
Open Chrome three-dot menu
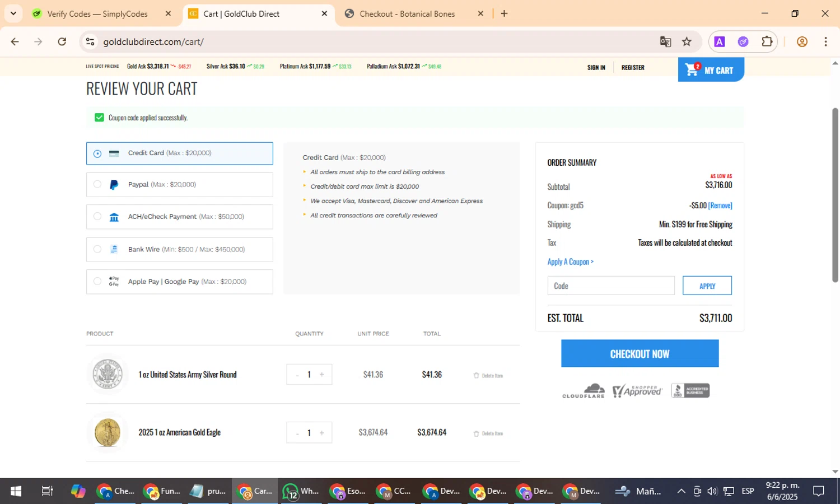tap(825, 41)
